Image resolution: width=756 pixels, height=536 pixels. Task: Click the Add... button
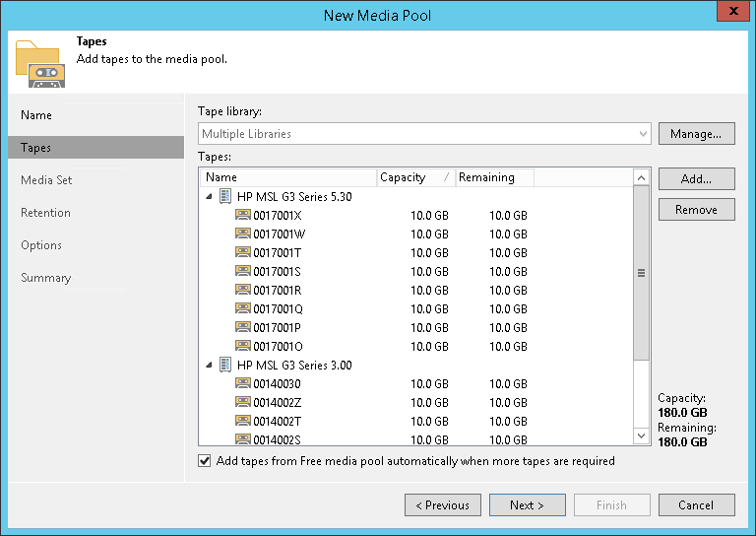coord(696,179)
